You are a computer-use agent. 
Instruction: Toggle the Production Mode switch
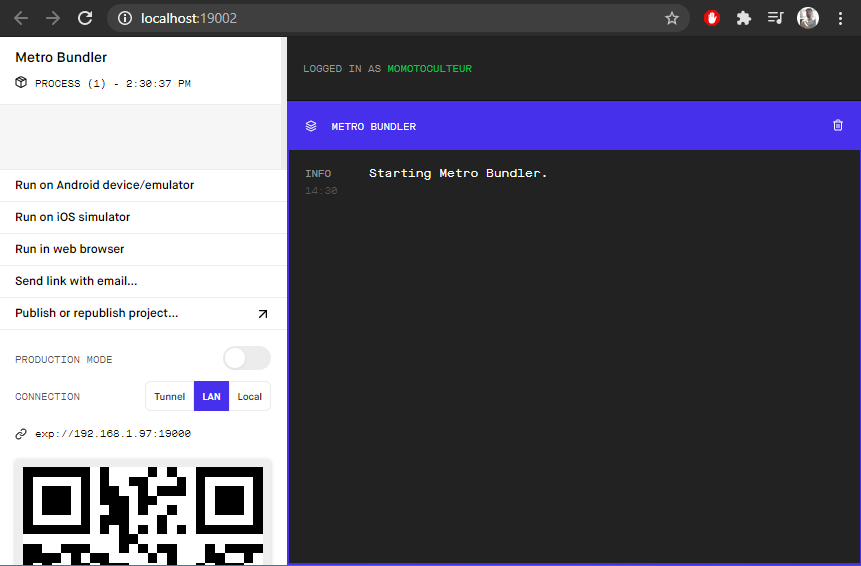tap(246, 359)
